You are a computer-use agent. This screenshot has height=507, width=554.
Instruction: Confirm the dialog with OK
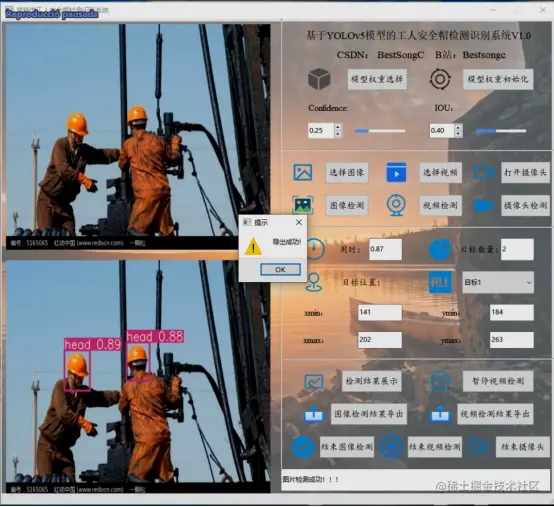click(x=281, y=270)
